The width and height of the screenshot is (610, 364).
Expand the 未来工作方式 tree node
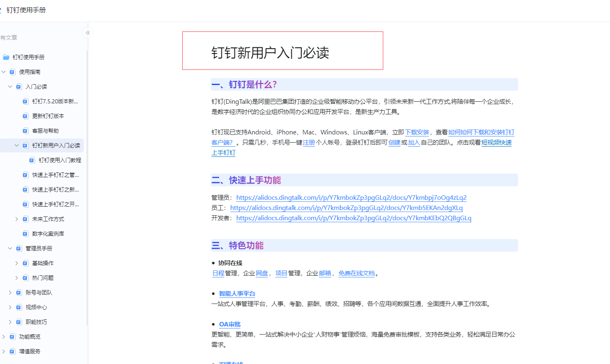coord(17,219)
